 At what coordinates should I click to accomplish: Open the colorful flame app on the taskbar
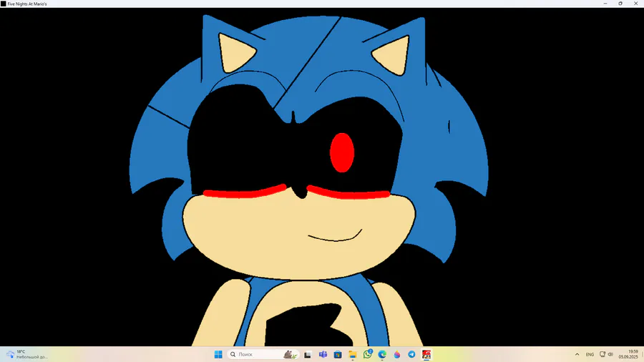pyautogui.click(x=396, y=354)
